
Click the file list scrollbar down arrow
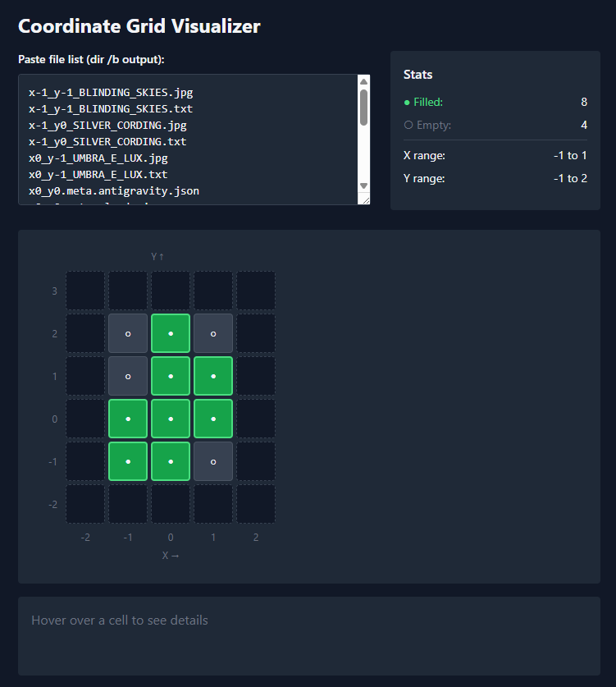coord(363,187)
